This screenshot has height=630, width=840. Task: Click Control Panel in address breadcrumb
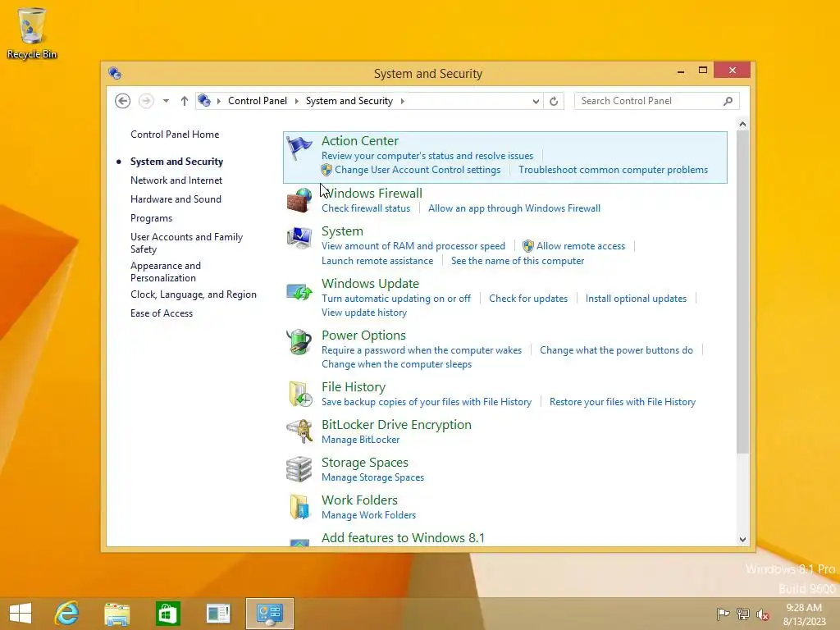(257, 101)
